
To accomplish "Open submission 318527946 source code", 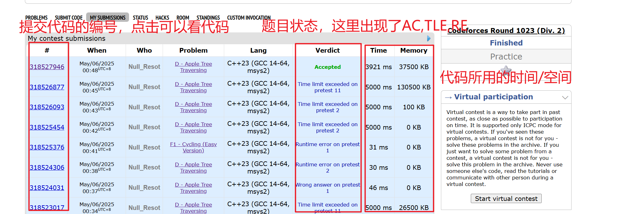I will coord(47,67).
